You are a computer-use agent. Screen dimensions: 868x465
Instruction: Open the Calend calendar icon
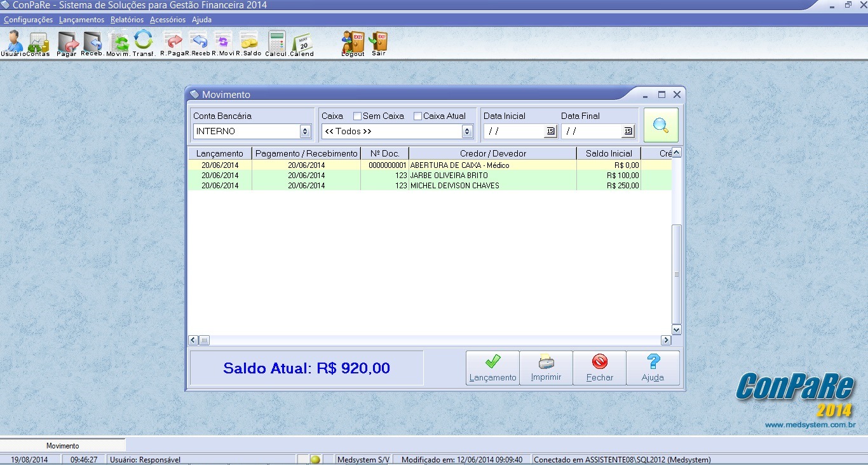(302, 43)
